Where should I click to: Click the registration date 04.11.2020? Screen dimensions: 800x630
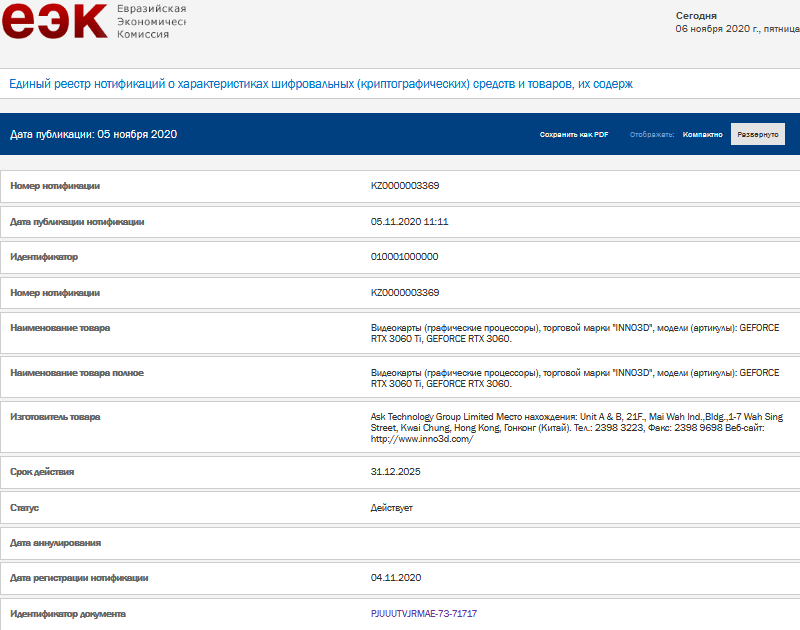pyautogui.click(x=396, y=577)
